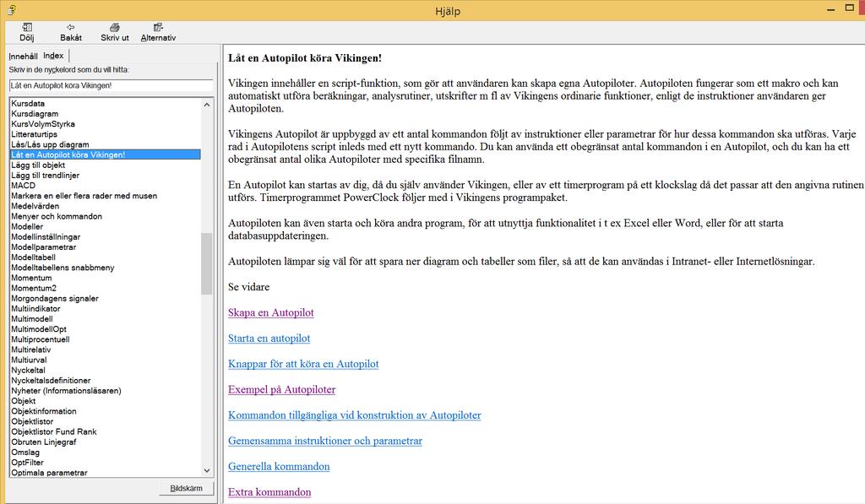Minimize the Hjälp window
The width and height of the screenshot is (865, 504).
click(x=831, y=8)
